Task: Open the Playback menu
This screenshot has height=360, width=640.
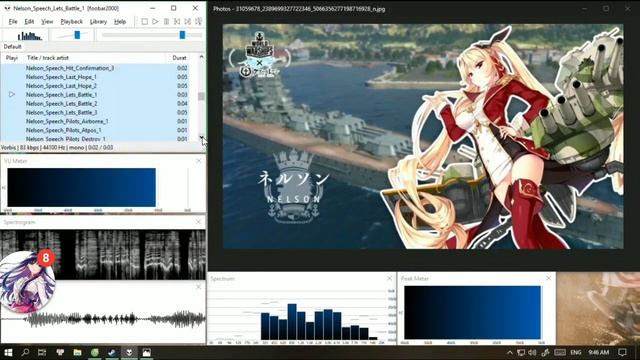Action: [x=71, y=22]
